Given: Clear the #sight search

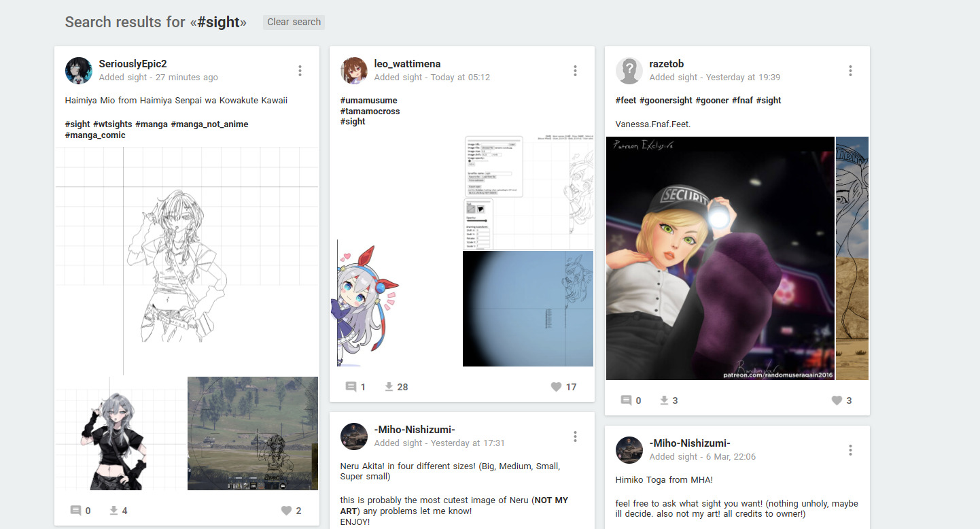Looking at the screenshot, I should click(x=294, y=22).
